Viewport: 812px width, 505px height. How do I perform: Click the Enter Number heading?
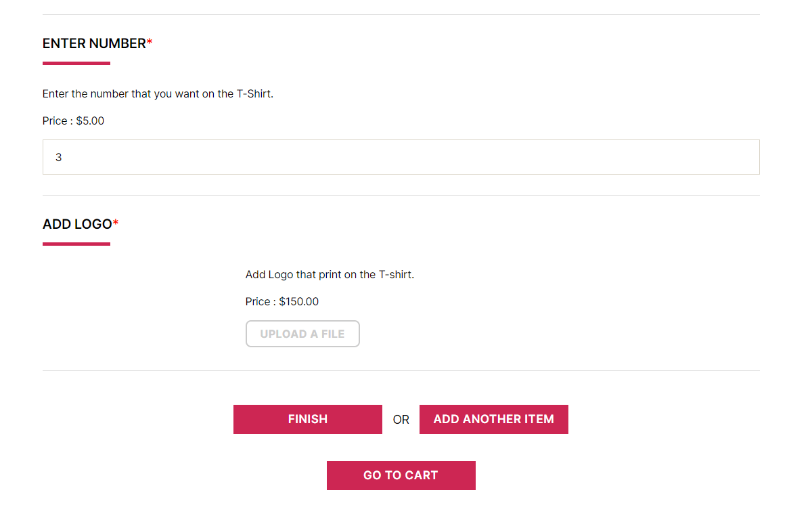coord(94,43)
